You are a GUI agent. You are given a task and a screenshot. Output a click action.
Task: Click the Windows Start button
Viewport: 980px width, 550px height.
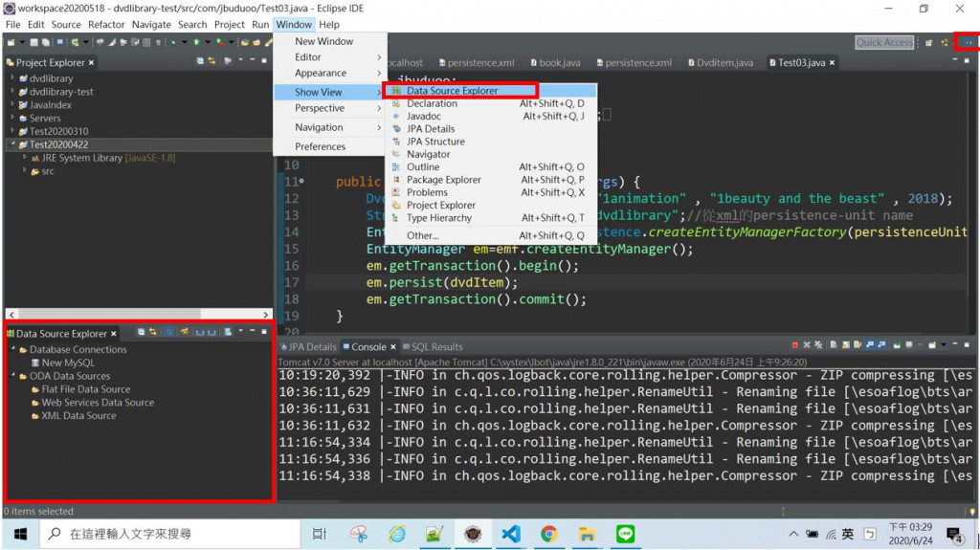point(20,534)
